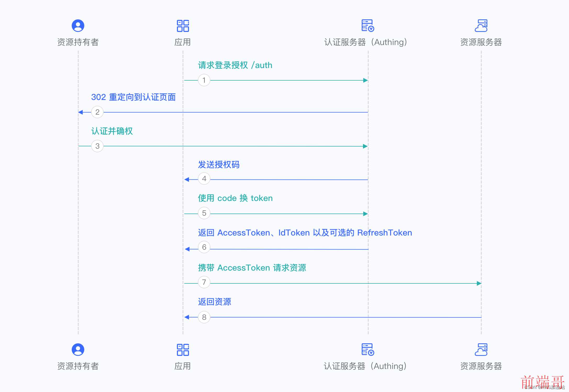This screenshot has height=392, width=569.
Task: Click the top Authing auth server icon
Action: click(368, 26)
